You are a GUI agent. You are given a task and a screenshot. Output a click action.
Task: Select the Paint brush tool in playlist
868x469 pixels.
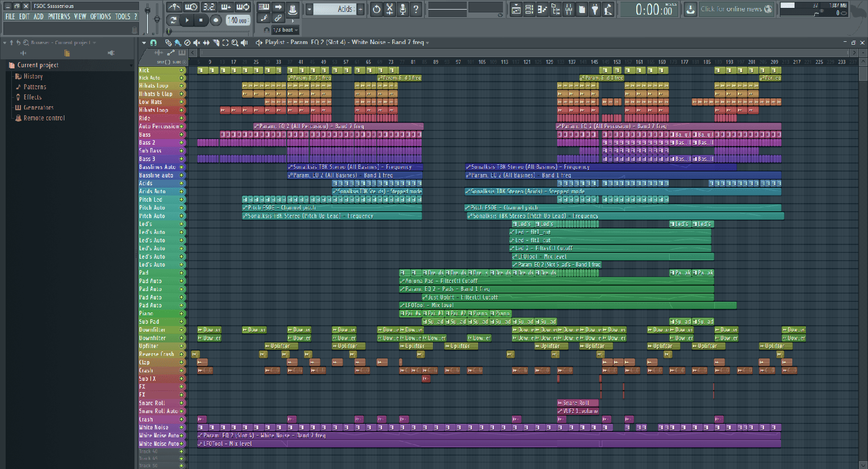[x=177, y=42]
